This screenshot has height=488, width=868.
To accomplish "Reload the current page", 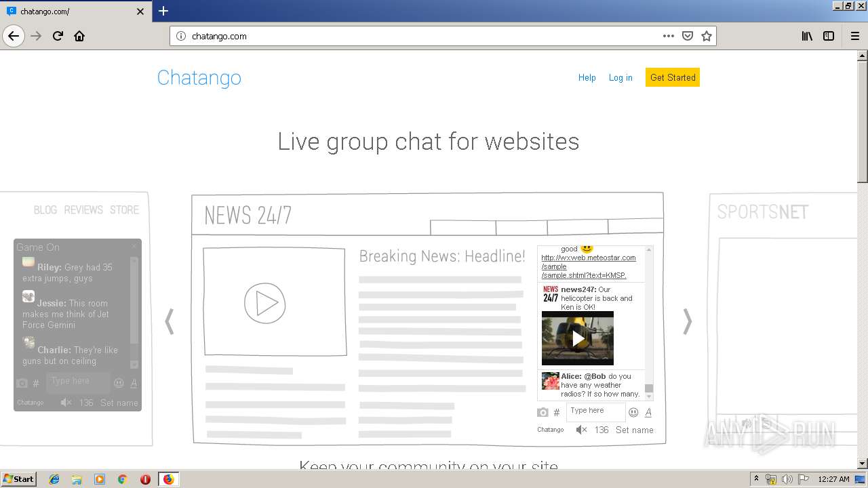I will [58, 36].
